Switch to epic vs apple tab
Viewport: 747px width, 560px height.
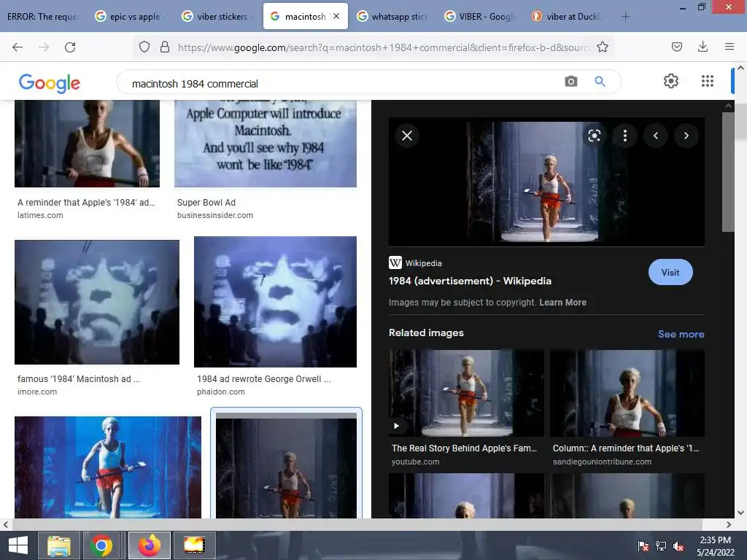point(130,16)
